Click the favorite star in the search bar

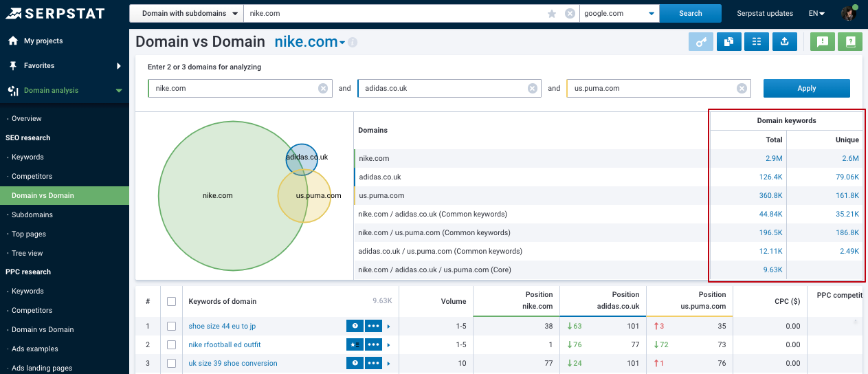(552, 13)
